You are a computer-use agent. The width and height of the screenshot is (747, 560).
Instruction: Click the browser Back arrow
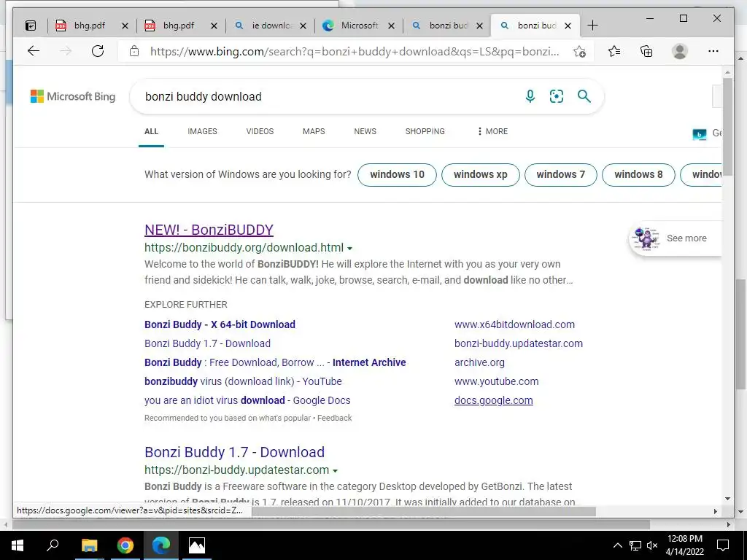click(34, 51)
